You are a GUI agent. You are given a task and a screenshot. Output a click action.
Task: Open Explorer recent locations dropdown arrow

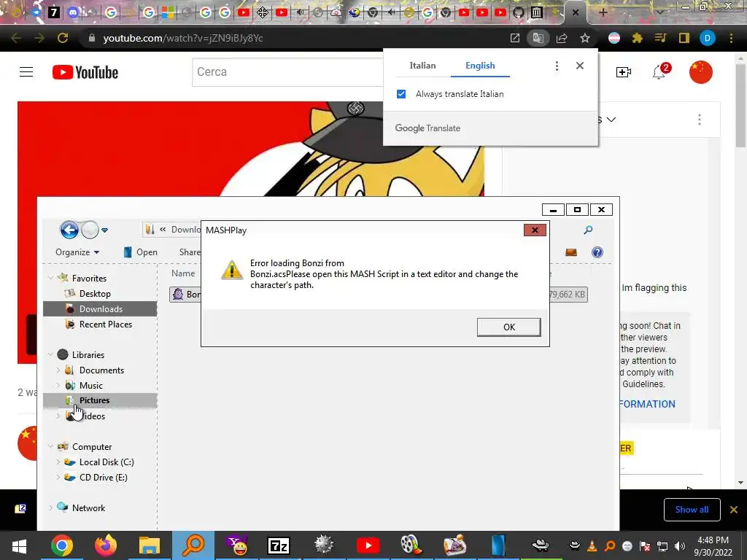105,230
